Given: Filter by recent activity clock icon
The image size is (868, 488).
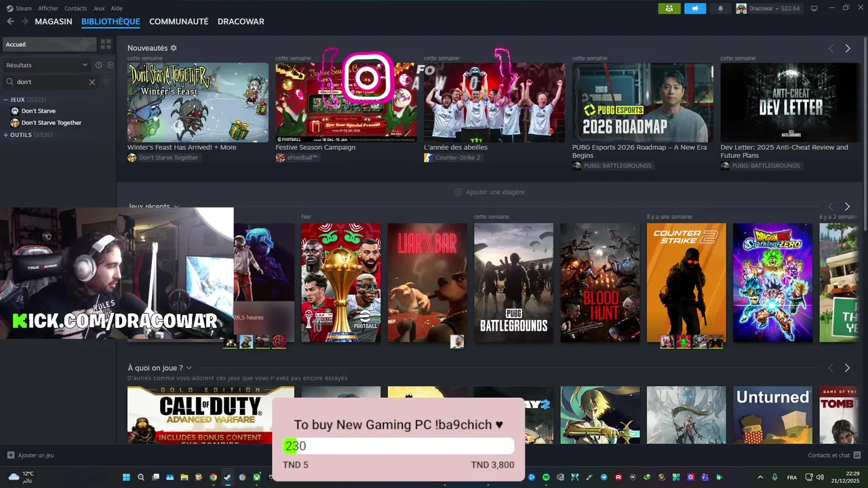Looking at the screenshot, I should pyautogui.click(x=99, y=65).
